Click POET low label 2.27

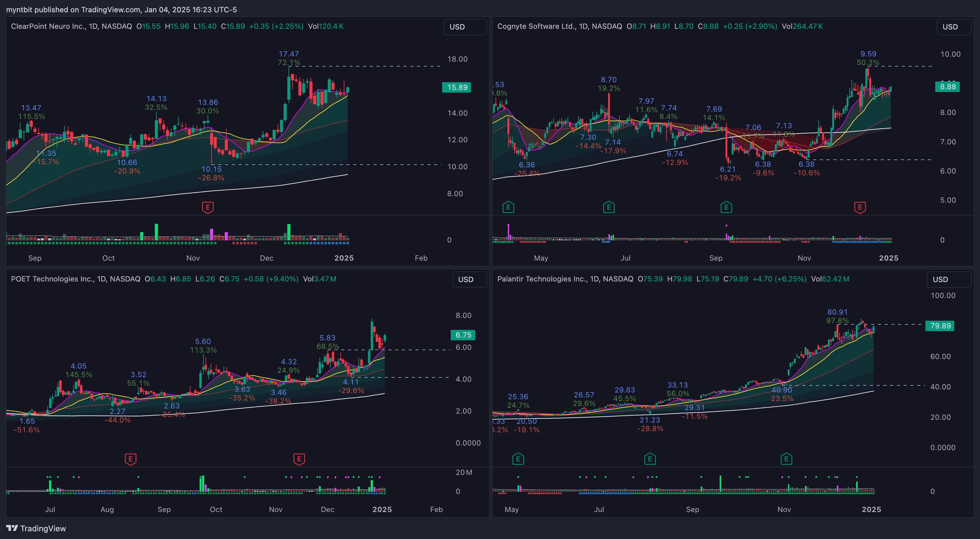pyautogui.click(x=117, y=411)
